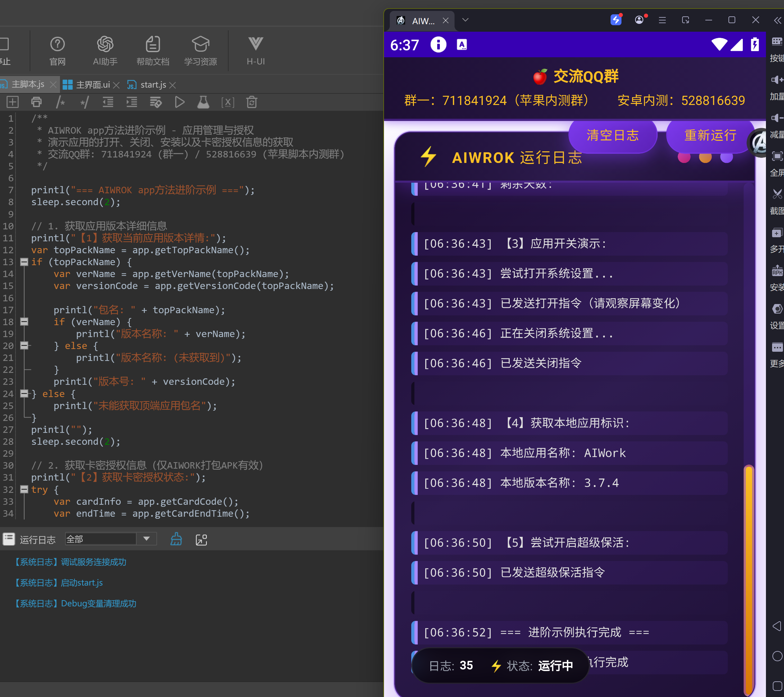Click 多开 multi-instance sidebar icon
Viewport: 784px width, 697px height.
click(778, 241)
